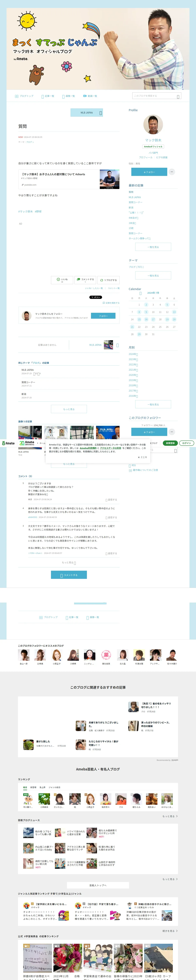
Task: Expand the 2023年 monthly archive
Action: (x=133, y=359)
